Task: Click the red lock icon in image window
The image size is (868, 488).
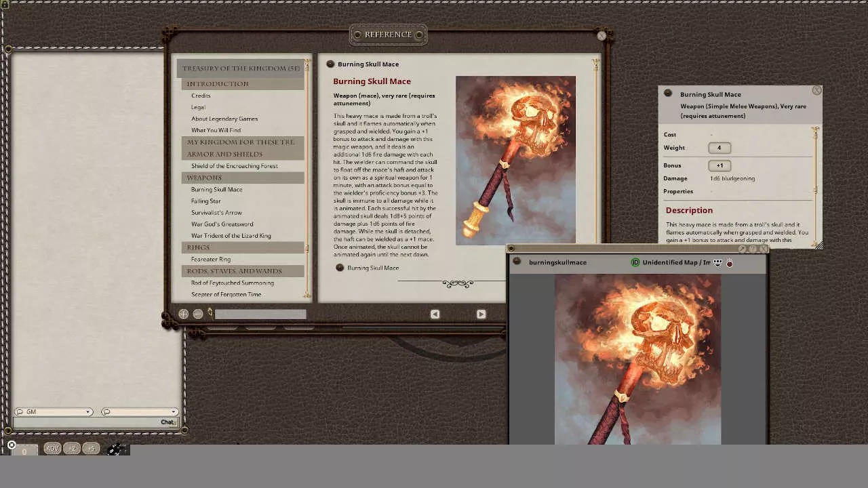Action: coord(730,262)
